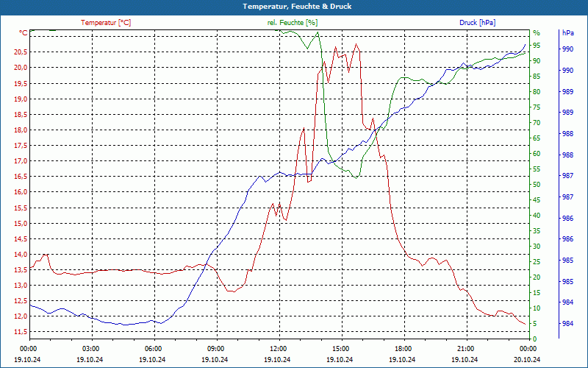Screen dimensions: 588x368
Task: Select the blue "Druck [hPa]" legend label
Action: tap(477, 23)
